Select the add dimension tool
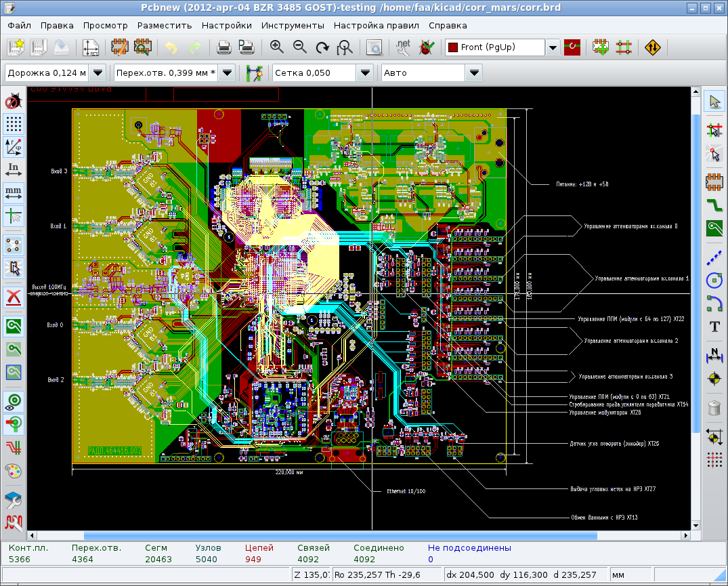 tap(714, 354)
